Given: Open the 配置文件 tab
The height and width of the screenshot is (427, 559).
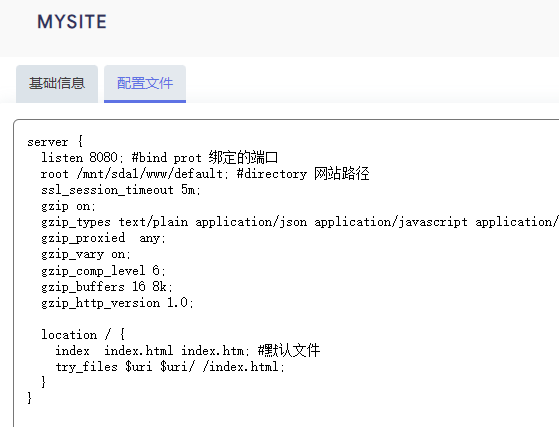Looking at the screenshot, I should pyautogui.click(x=145, y=84).
